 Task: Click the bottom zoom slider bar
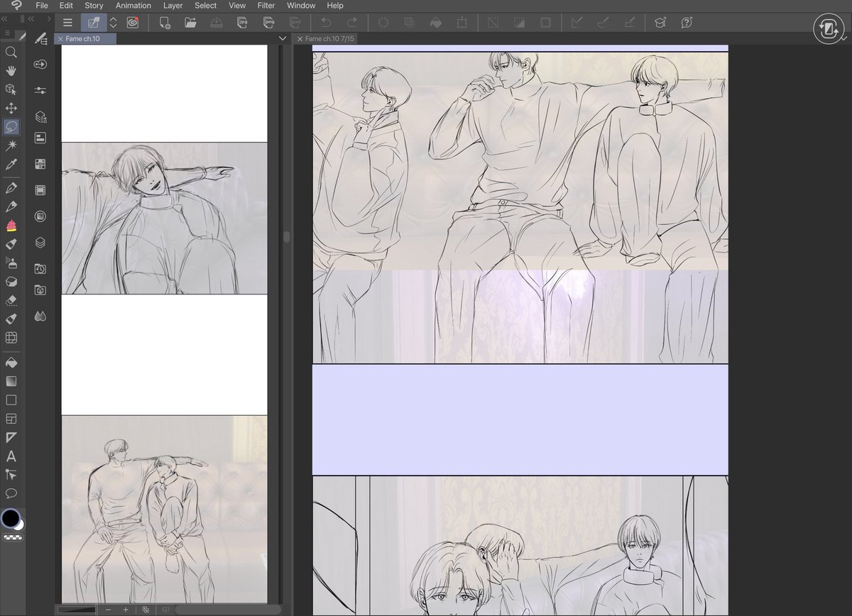pos(77,610)
